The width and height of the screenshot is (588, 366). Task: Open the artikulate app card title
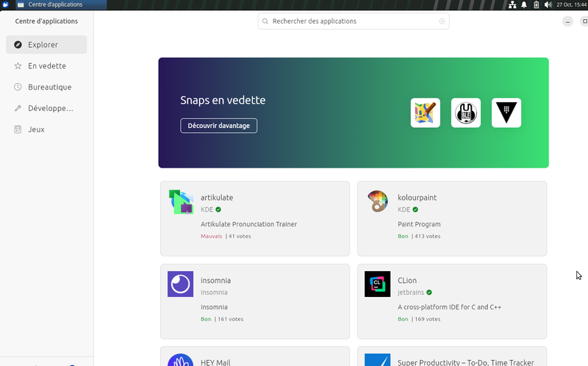tap(217, 198)
